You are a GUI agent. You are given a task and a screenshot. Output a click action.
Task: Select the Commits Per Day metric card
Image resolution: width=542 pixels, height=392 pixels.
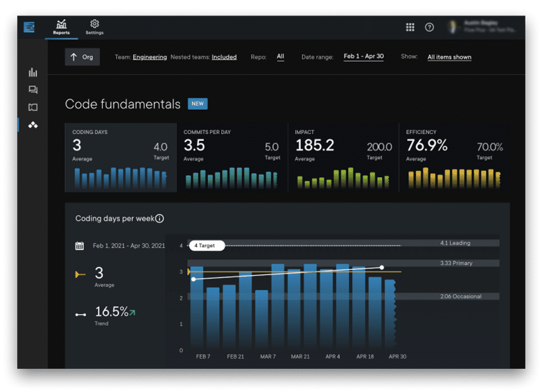pos(232,158)
